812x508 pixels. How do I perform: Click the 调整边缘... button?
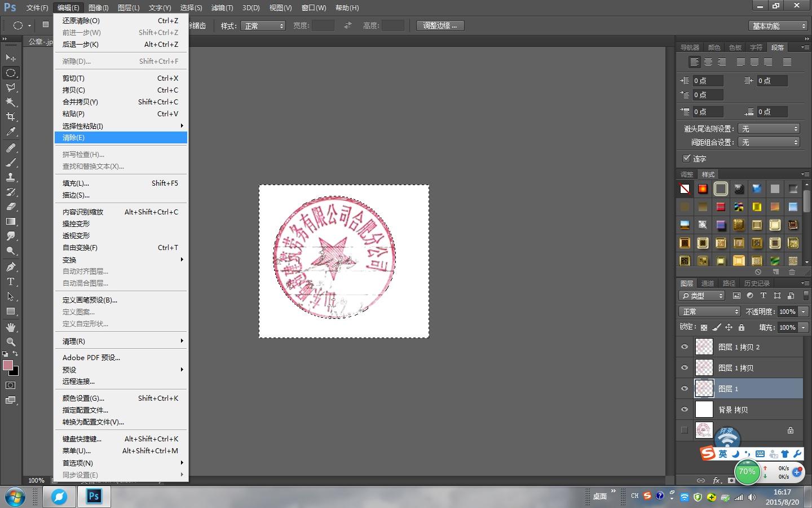[x=440, y=25]
